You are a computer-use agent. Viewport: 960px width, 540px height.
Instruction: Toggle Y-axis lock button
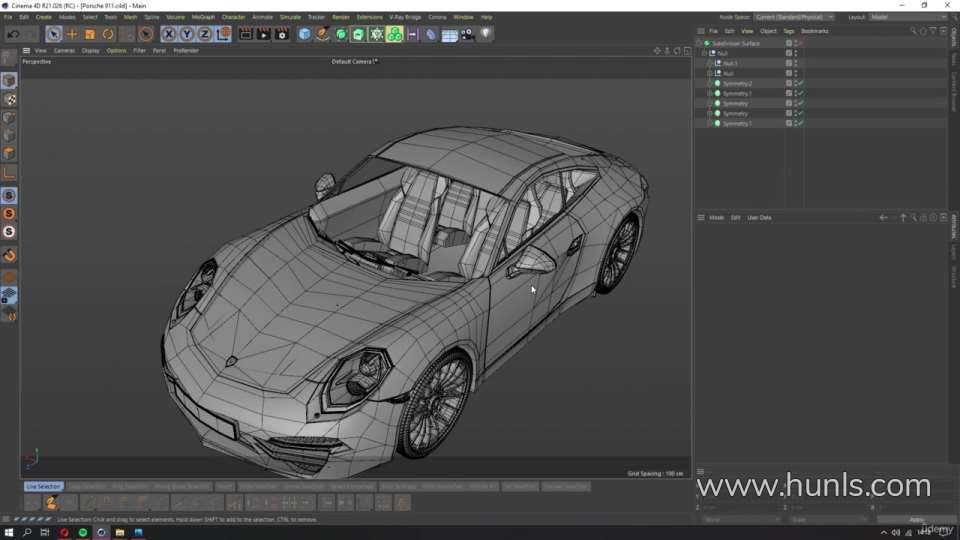187,34
